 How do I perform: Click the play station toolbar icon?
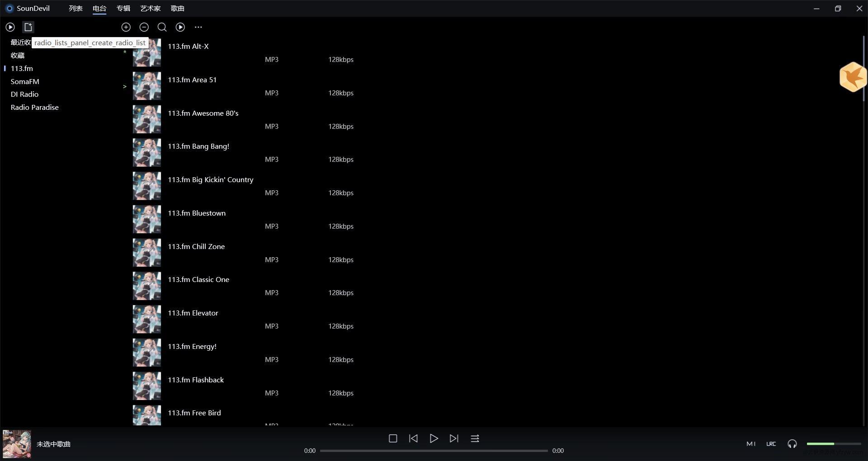(x=180, y=27)
